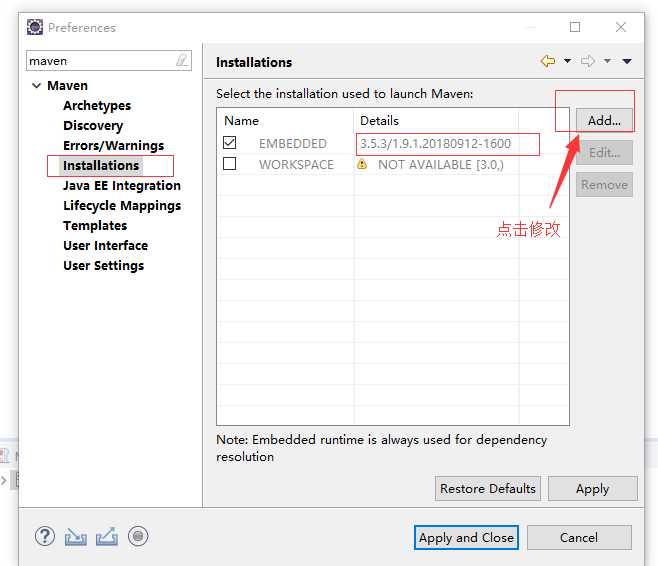Click the Forward navigation arrow

pyautogui.click(x=588, y=61)
